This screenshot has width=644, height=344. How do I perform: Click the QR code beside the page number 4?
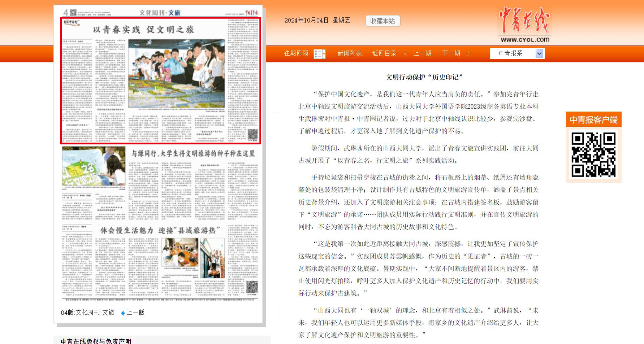(73, 13)
